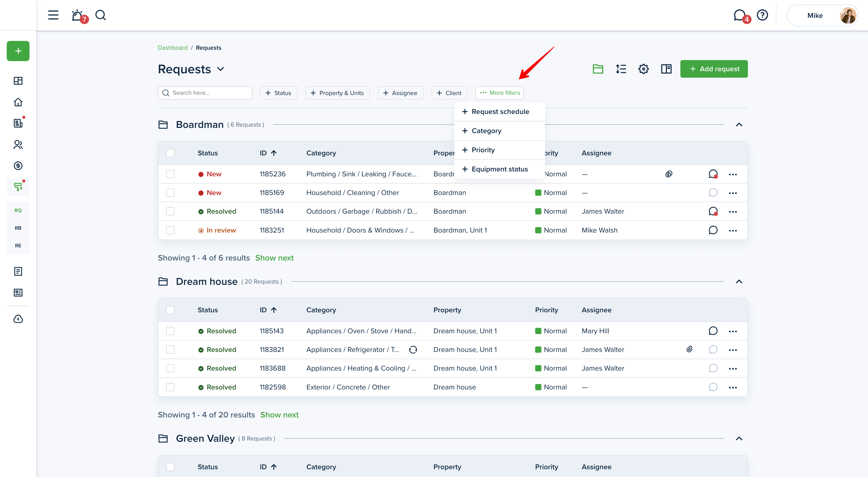
Task: Check the box for request 1183821
Action: tap(170, 350)
